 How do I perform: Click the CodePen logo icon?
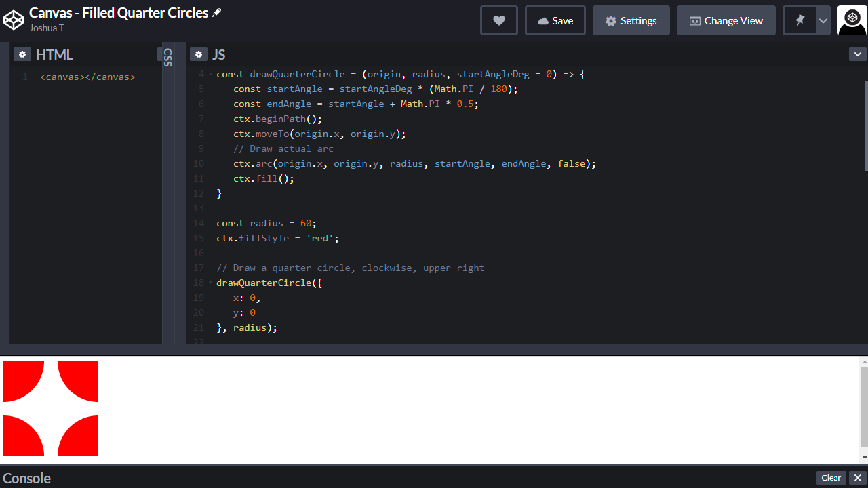pos(14,20)
